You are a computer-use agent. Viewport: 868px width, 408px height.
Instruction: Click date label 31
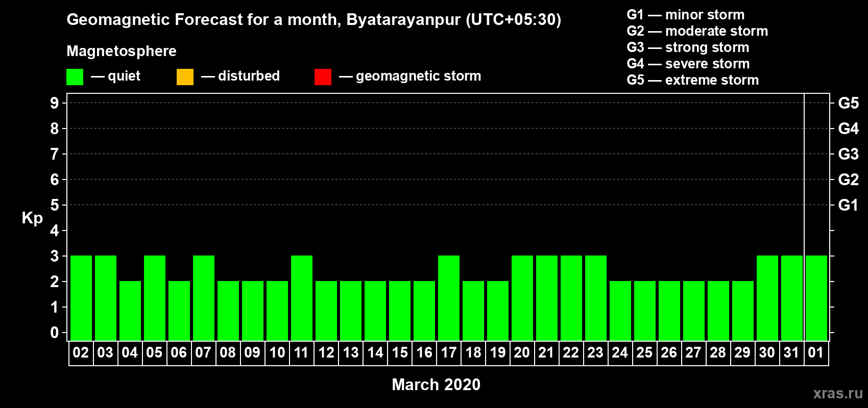[x=791, y=353]
